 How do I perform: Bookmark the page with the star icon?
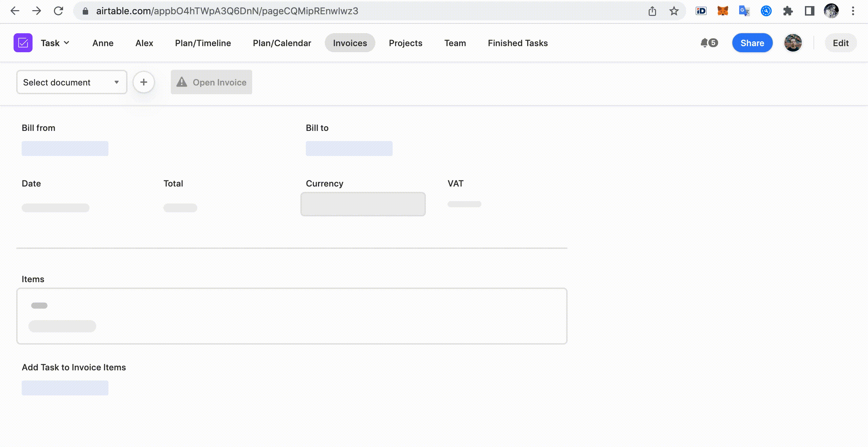(674, 11)
